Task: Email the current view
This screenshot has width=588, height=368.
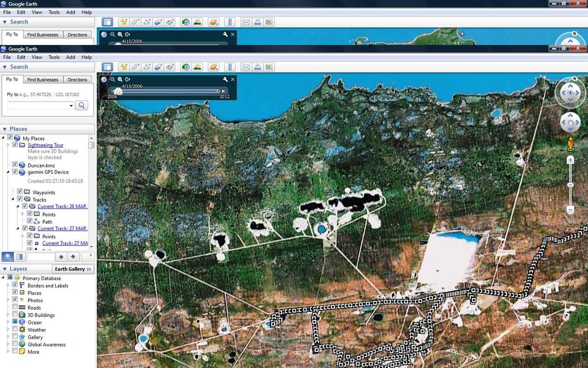Action: coord(246,67)
